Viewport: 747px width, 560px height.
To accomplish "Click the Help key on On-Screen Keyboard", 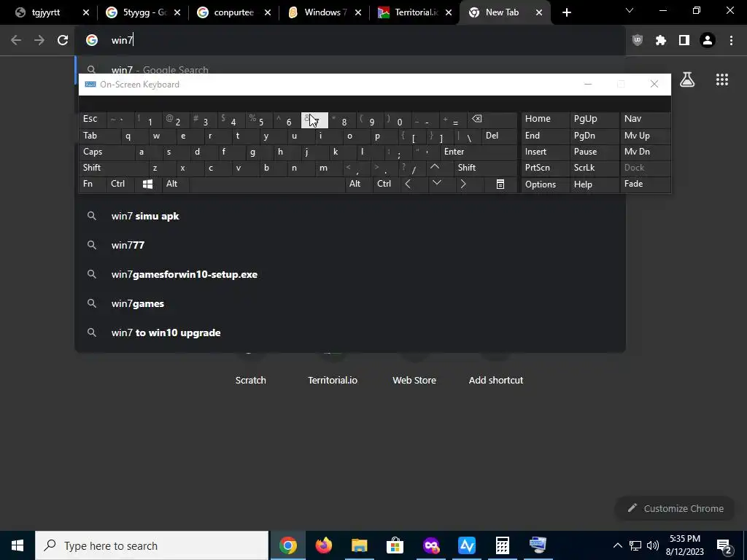I will (594, 184).
